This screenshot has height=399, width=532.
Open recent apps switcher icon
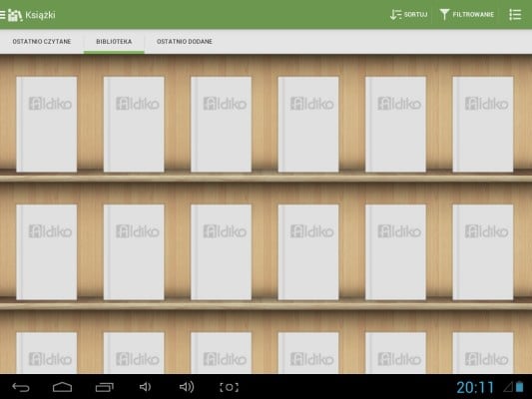click(104, 387)
